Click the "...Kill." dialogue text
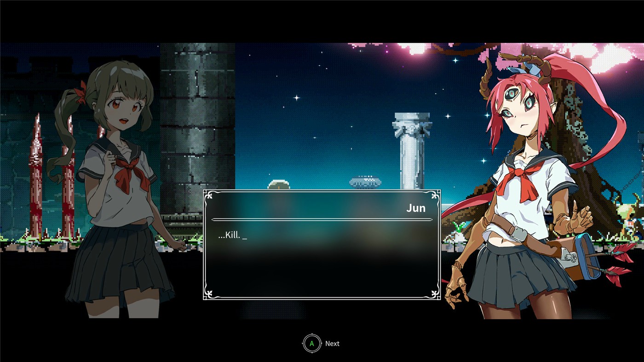Screen dimensions: 644x362 coord(229,236)
